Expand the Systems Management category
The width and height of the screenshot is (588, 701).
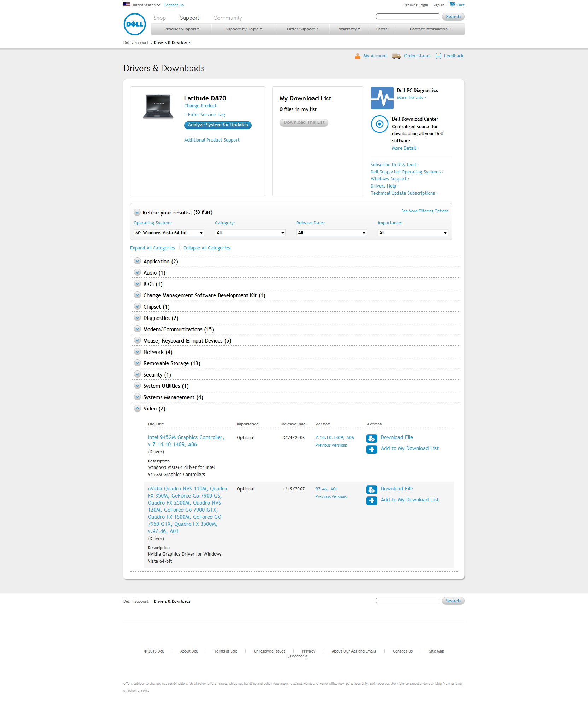click(x=138, y=397)
